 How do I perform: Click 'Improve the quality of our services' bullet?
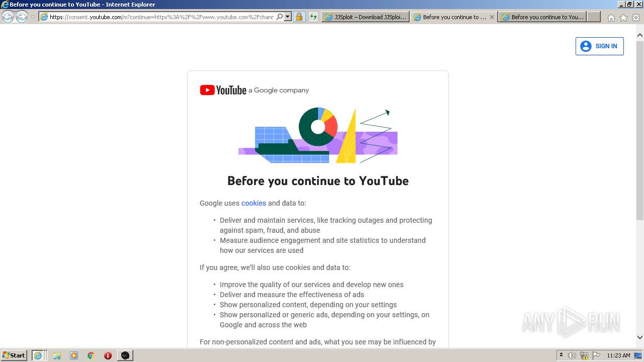point(311,285)
